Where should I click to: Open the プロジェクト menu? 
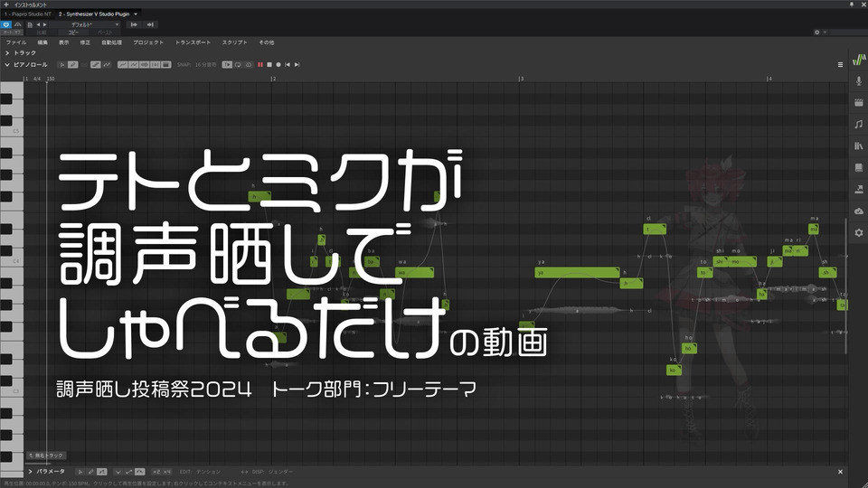point(148,42)
